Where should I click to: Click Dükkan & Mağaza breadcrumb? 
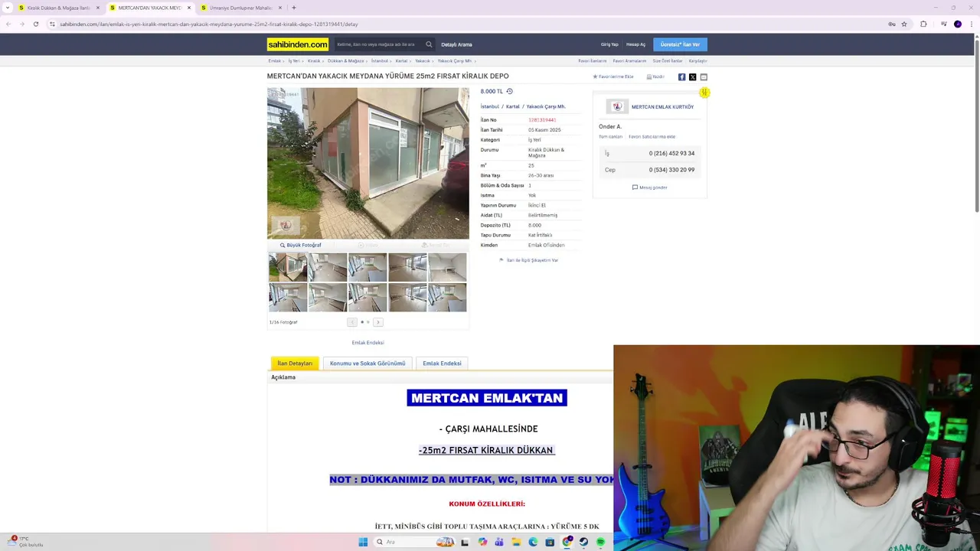point(345,60)
